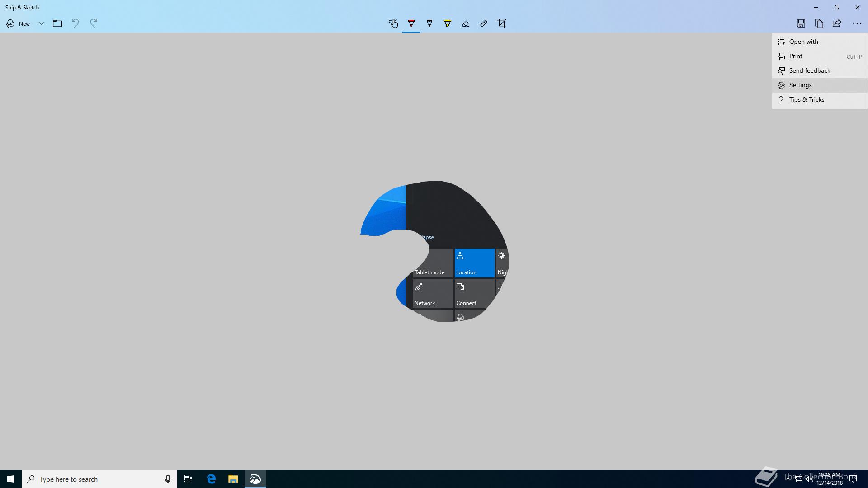This screenshot has height=488, width=868.
Task: Choose Send feedback menu entry
Action: 820,71
